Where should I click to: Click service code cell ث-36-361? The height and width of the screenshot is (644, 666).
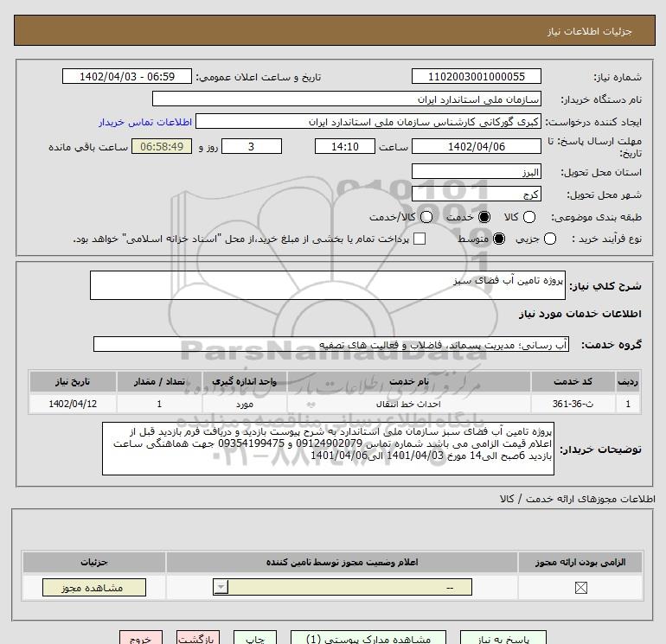pos(573,404)
